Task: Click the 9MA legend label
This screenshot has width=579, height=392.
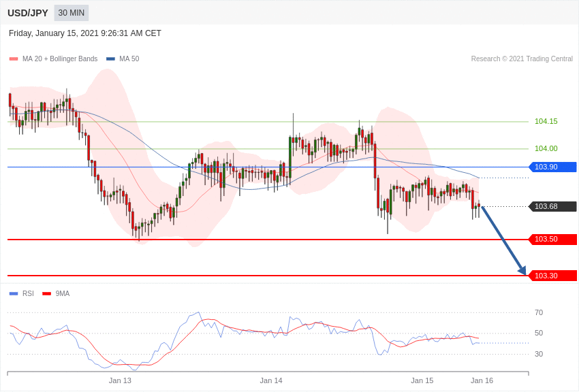Action: pos(63,293)
